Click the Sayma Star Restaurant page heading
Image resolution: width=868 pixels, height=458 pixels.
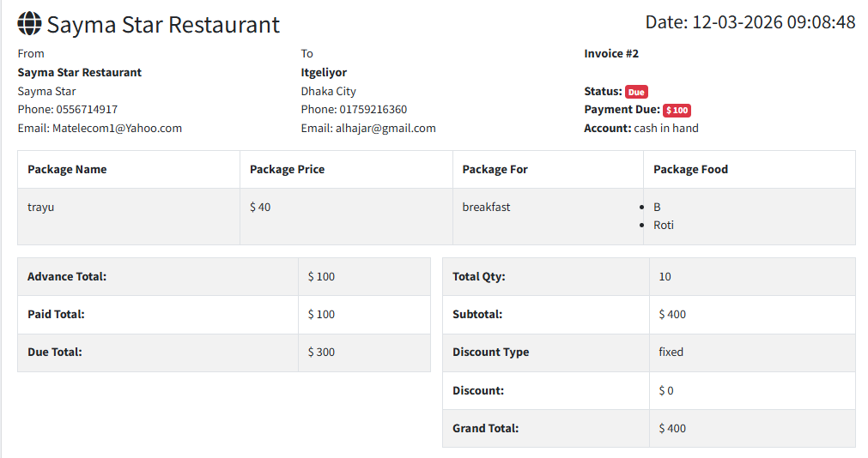point(163,24)
